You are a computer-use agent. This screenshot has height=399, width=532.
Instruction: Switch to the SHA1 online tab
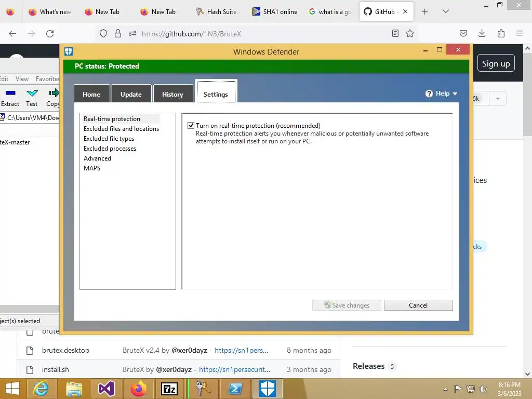click(275, 11)
